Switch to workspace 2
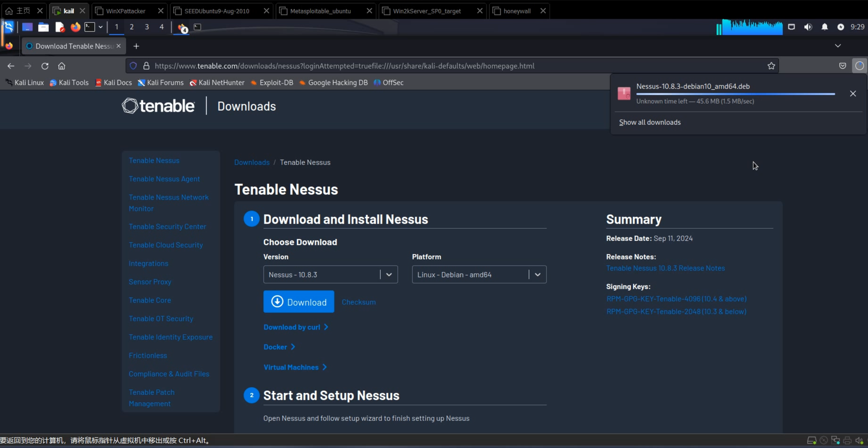The width and height of the screenshot is (868, 448). point(131,27)
